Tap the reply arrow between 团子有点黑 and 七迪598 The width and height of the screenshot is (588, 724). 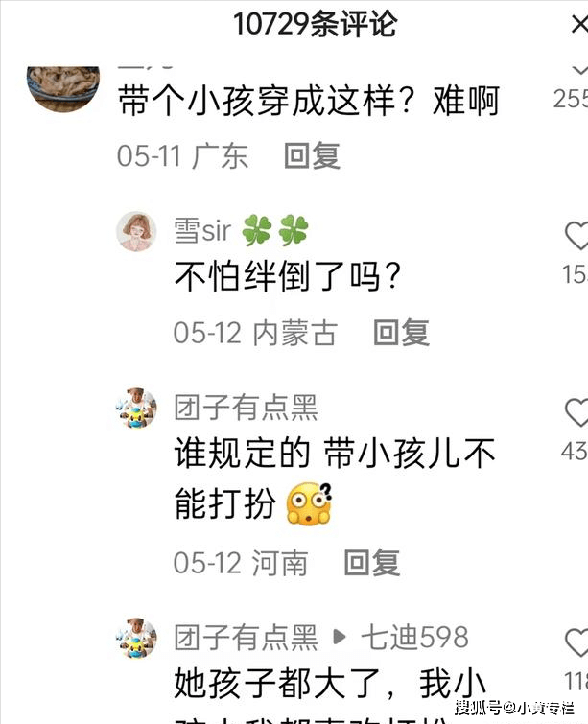coord(340,637)
